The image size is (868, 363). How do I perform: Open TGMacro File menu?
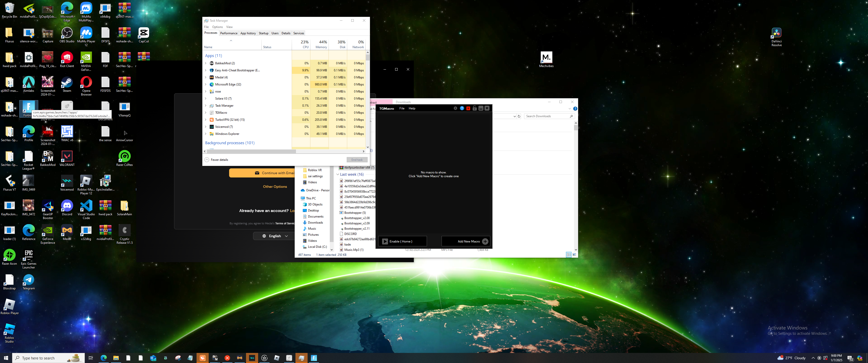(402, 108)
